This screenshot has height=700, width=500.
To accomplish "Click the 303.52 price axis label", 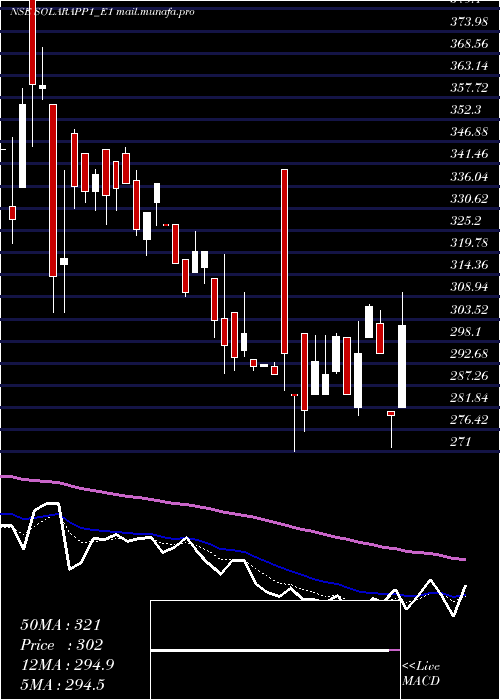I will coord(469,309).
